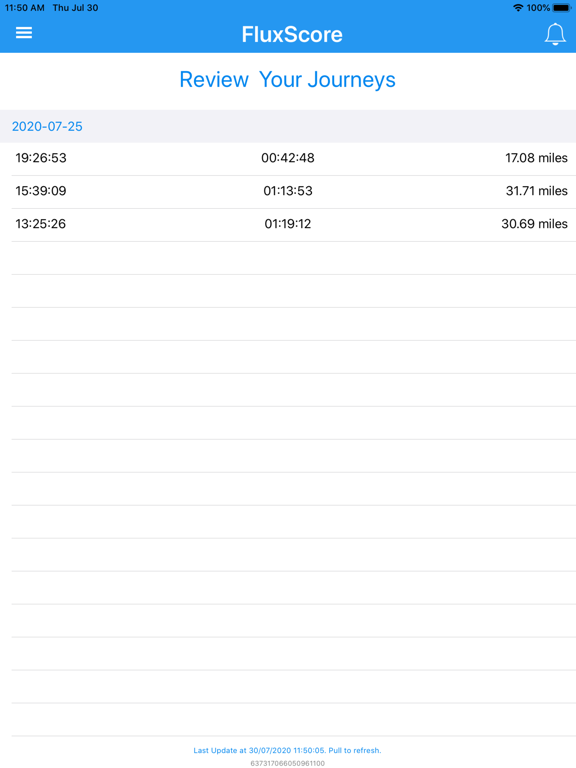Open the journey starting at 13:25:26

[x=288, y=224]
